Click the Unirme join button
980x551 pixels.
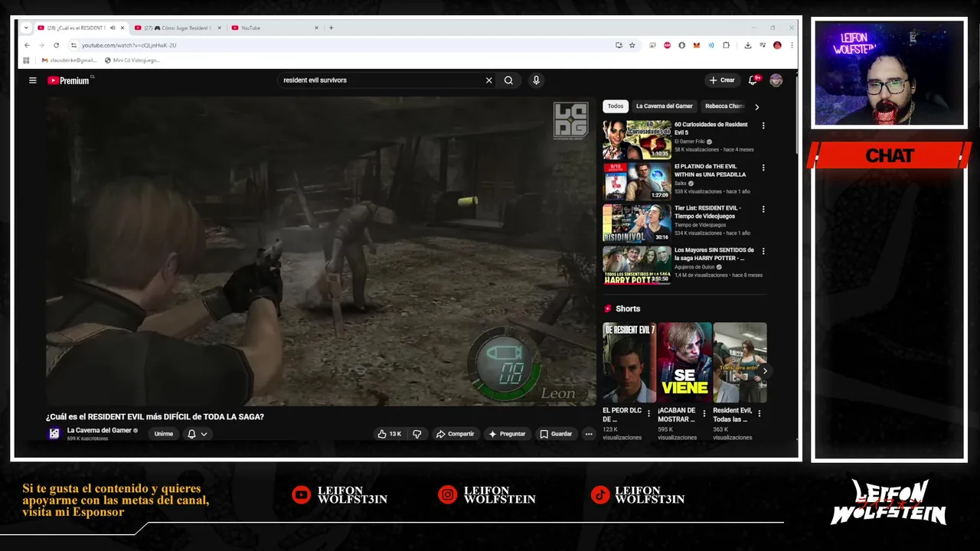tap(164, 434)
